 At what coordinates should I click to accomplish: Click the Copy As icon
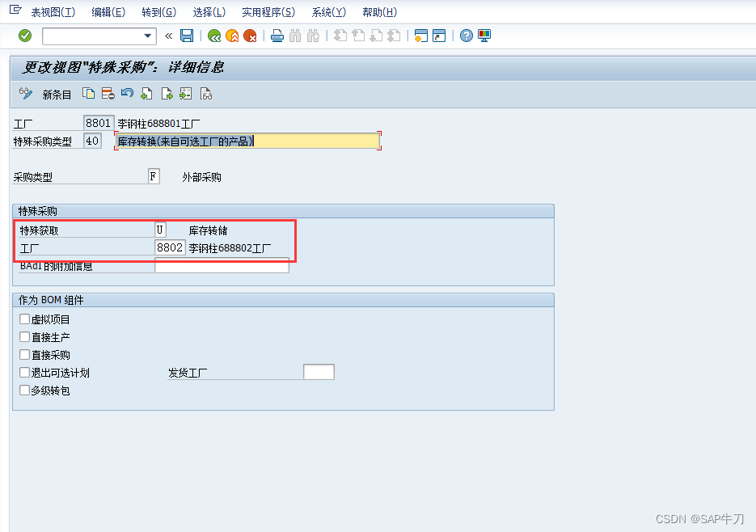(88, 94)
